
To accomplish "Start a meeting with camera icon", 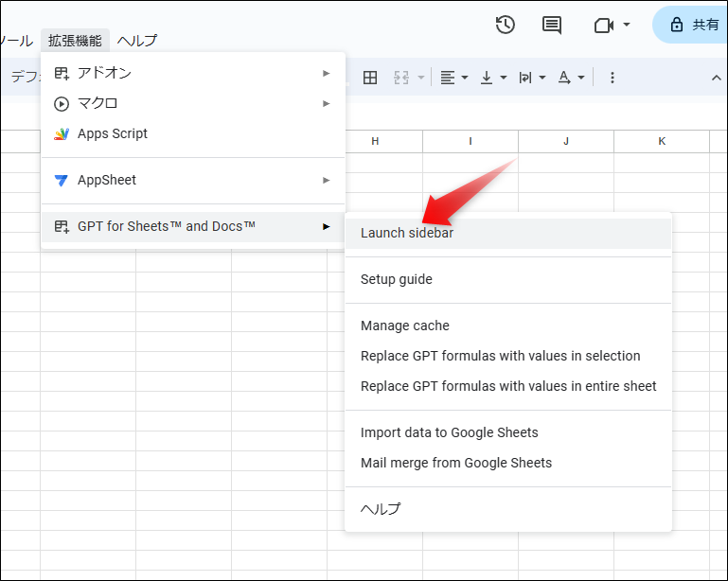I will (604, 25).
